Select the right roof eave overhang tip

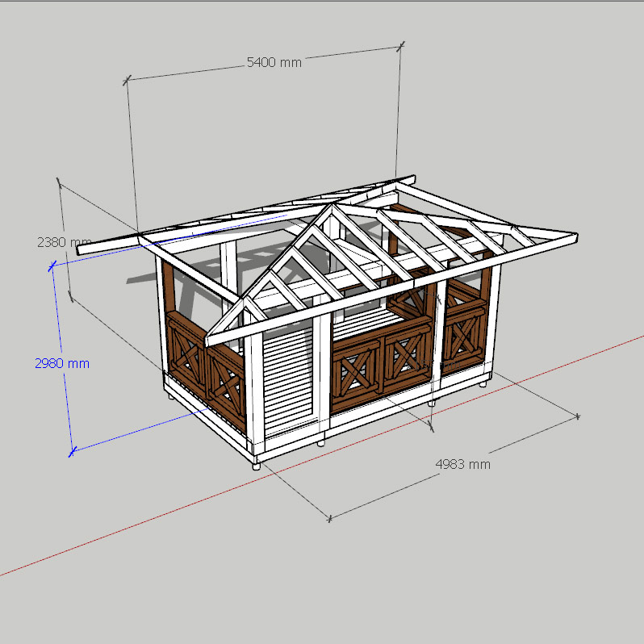click(x=571, y=237)
